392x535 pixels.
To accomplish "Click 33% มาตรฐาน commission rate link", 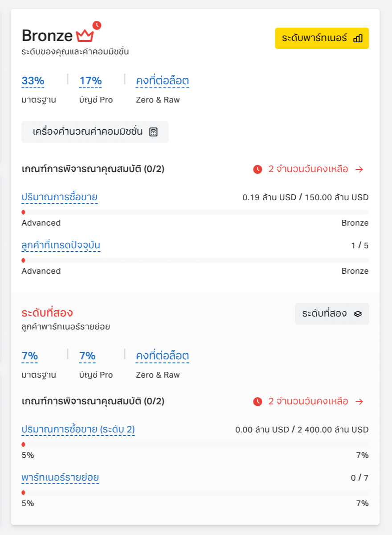I will pyautogui.click(x=33, y=81).
